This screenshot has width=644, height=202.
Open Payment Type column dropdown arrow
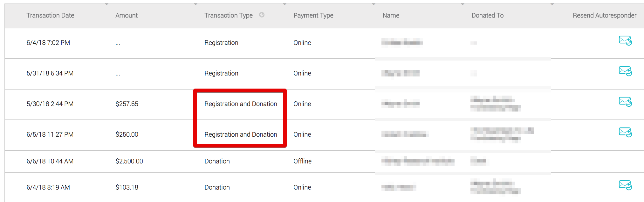click(374, 4)
